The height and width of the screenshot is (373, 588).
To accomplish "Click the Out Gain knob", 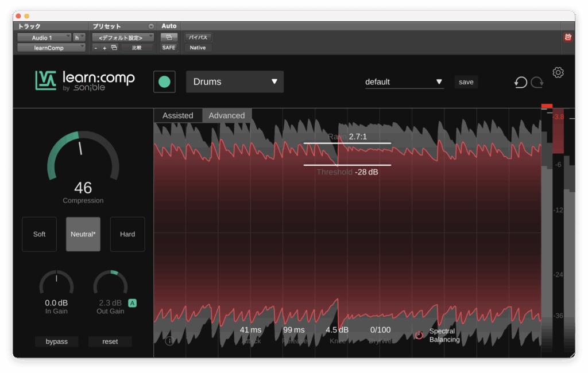I will (x=110, y=283).
